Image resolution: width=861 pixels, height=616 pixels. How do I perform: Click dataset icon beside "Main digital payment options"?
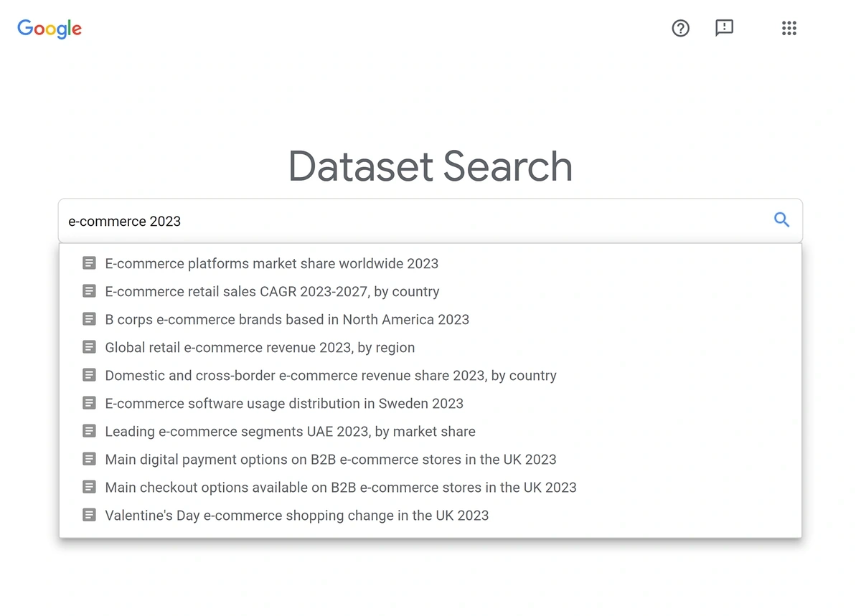pos(89,459)
